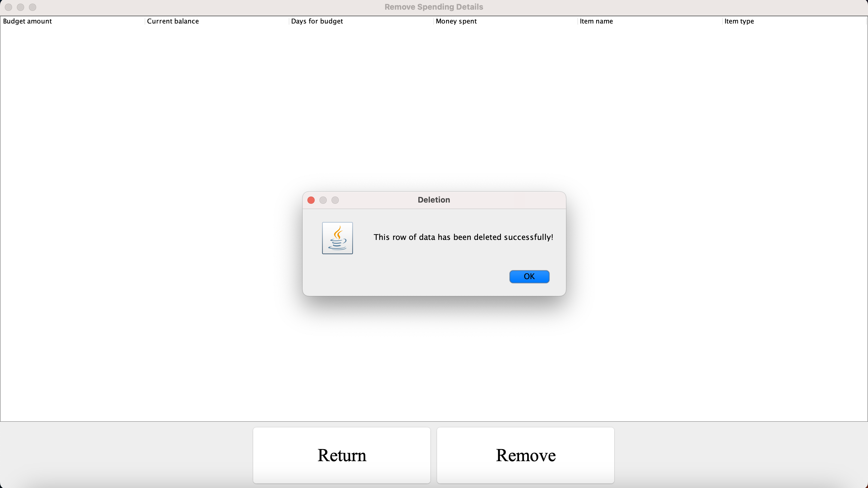Close the Deletion dialog with red button
Viewport: 868px width, 488px height.
point(311,200)
